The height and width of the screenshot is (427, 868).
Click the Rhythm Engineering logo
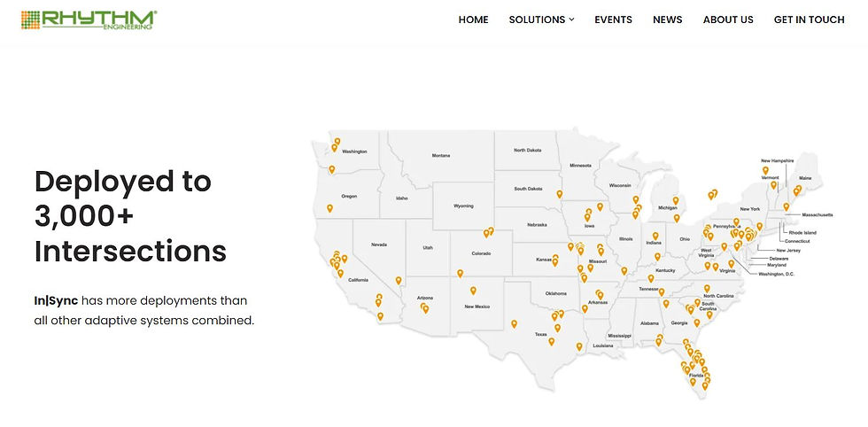89,20
